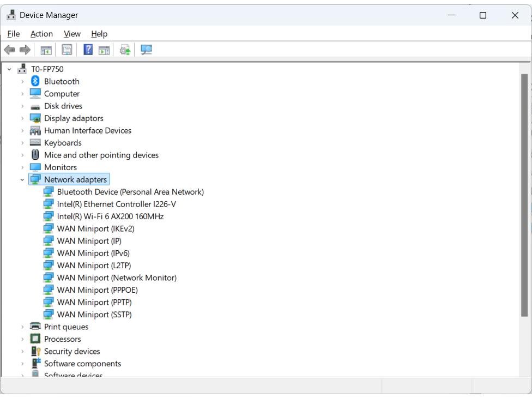Open the Action menu
The height and width of the screenshot is (398, 532).
[41, 34]
